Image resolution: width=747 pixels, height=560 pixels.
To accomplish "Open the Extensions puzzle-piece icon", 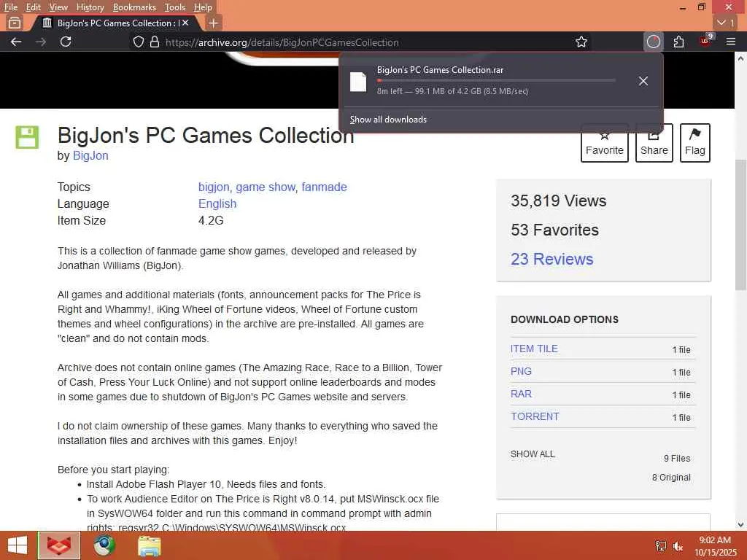I will 679,42.
